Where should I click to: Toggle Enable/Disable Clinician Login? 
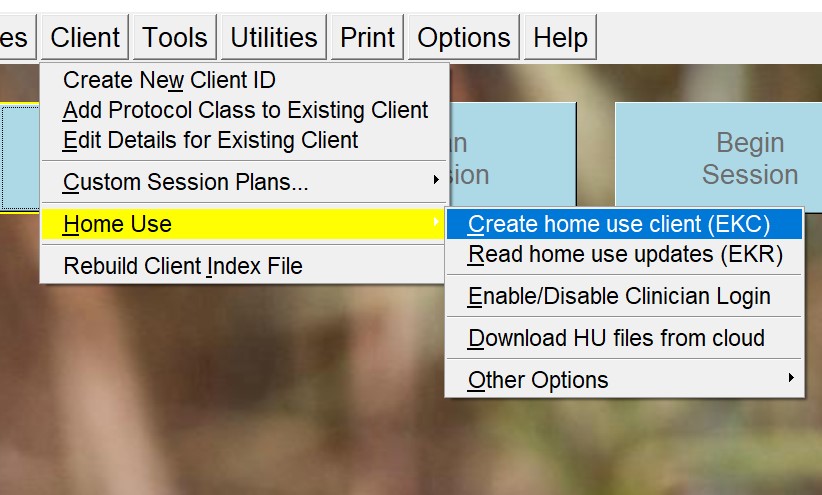624,296
